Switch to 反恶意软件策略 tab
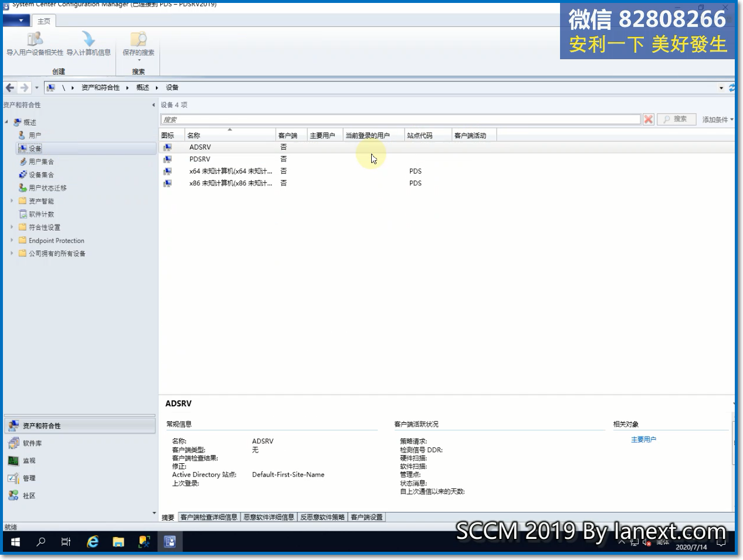Image resolution: width=743 pixels, height=560 pixels. coord(323,517)
